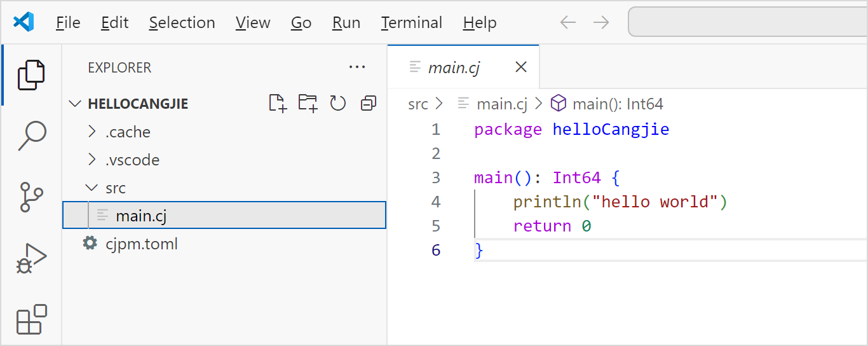Open cjpm.toml from the file tree
Viewport: 868px width, 346px height.
[141, 244]
